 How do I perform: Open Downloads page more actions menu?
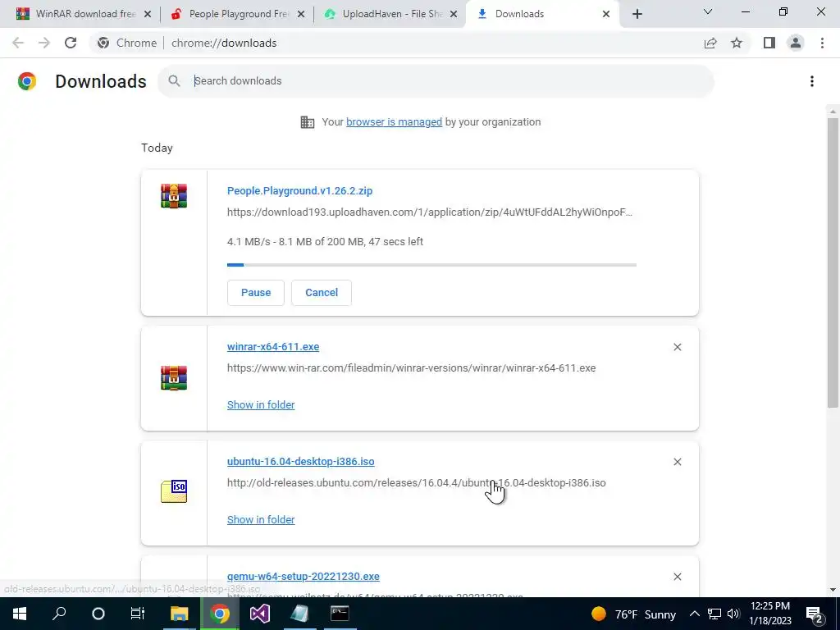[811, 81]
